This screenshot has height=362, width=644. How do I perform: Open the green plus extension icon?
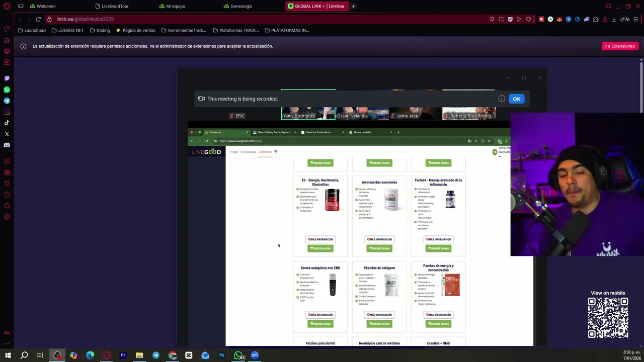(550, 19)
